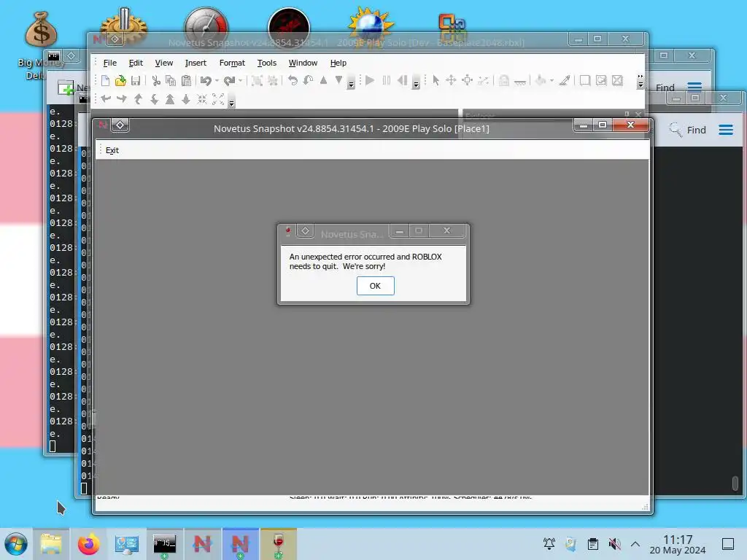This screenshot has width=747, height=560.
Task: Click the Move up triangle icon
Action: pyautogui.click(x=323, y=80)
